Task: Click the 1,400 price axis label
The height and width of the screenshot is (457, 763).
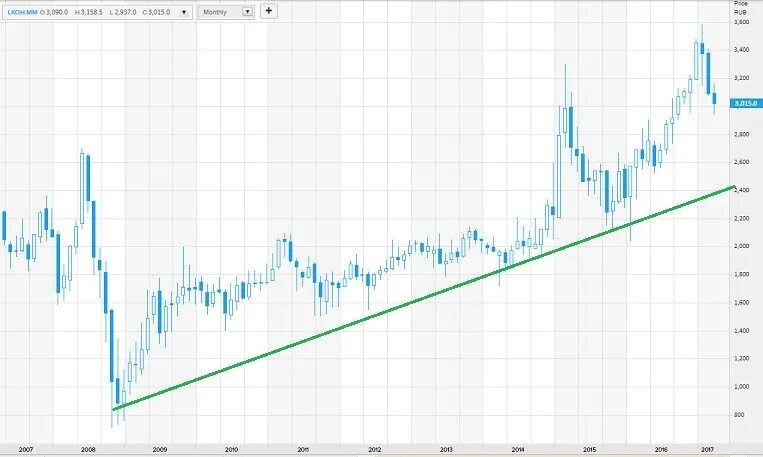Action: [742, 330]
